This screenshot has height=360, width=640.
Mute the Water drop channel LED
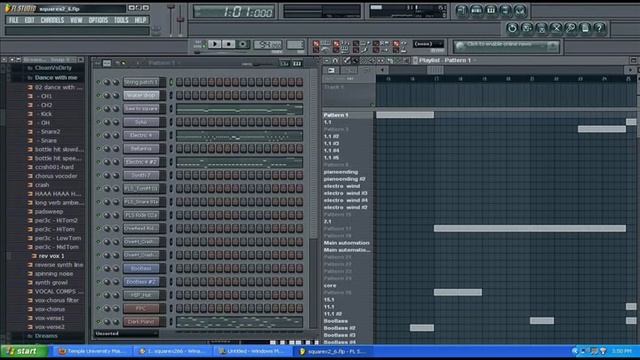pyautogui.click(x=98, y=96)
